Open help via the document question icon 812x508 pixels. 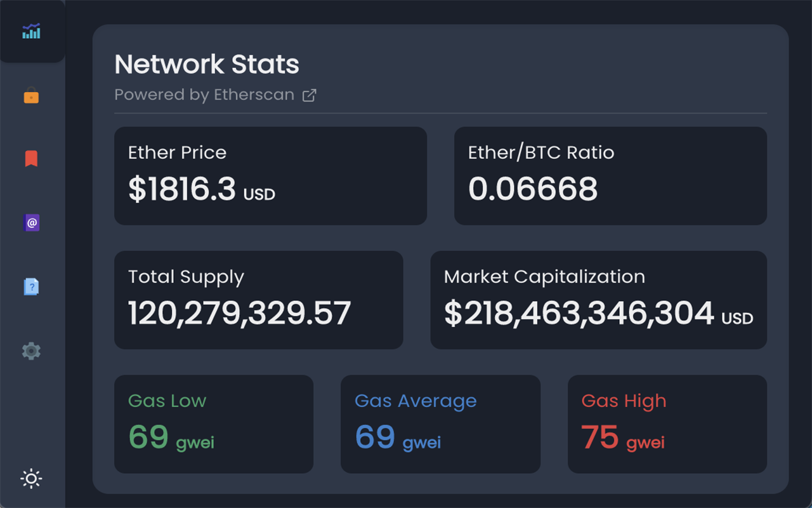click(x=32, y=286)
